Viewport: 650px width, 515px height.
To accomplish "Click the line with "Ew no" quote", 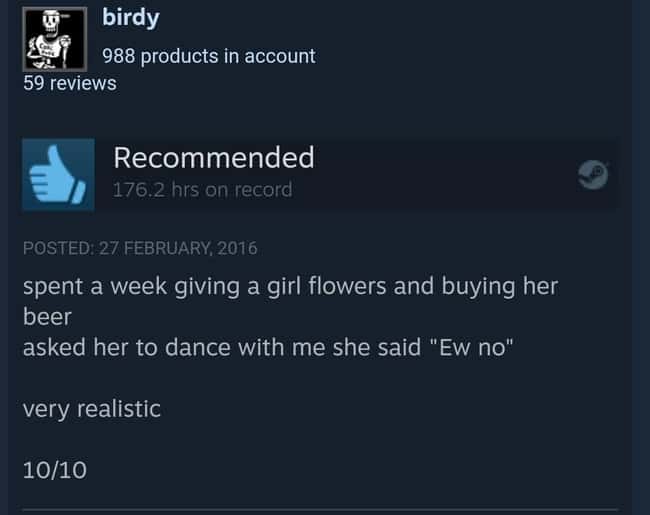I will [268, 347].
